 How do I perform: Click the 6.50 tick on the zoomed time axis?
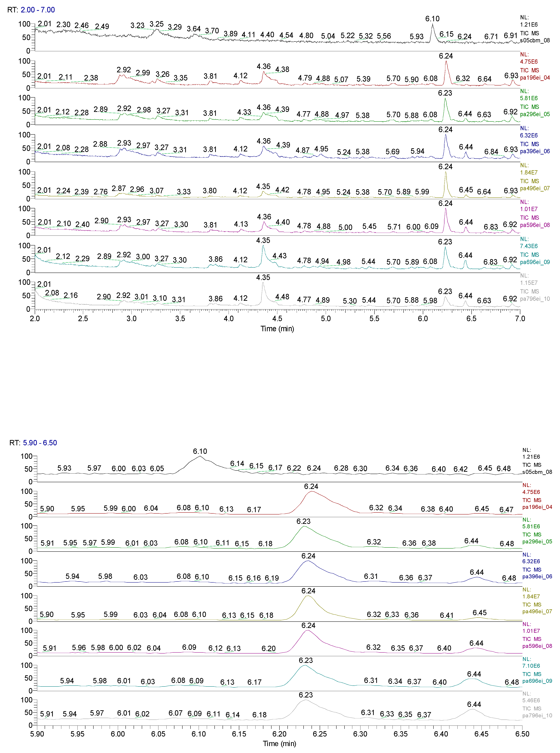coord(522,734)
